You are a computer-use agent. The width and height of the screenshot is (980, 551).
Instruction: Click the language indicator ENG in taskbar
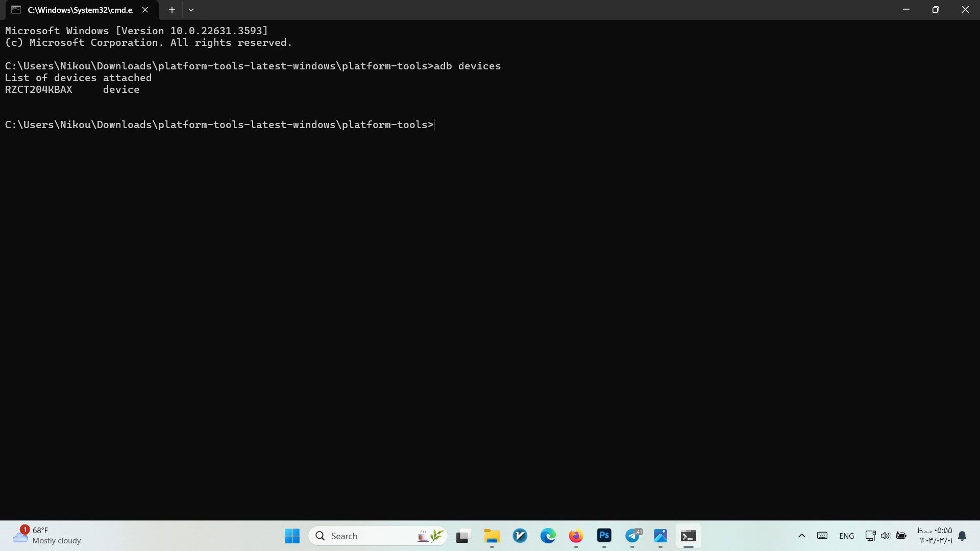tap(846, 536)
